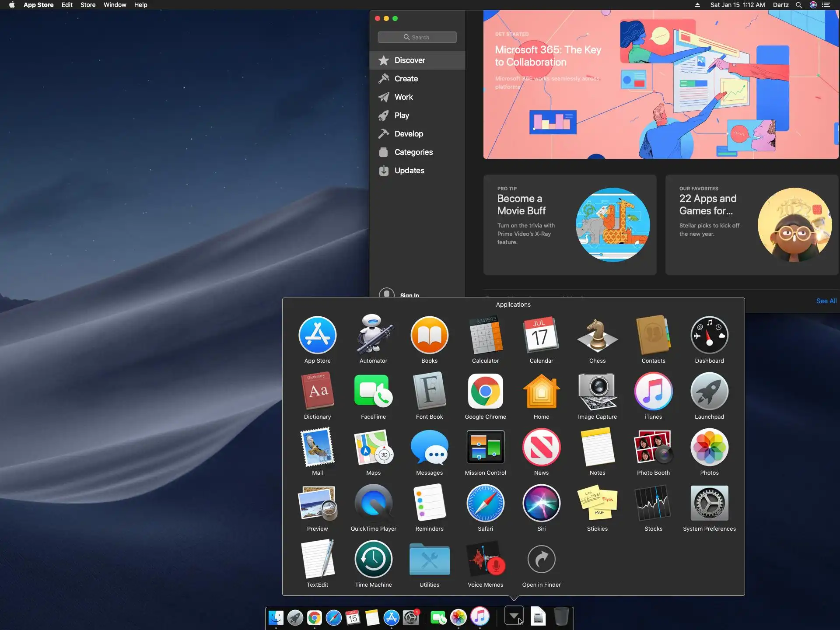The height and width of the screenshot is (630, 840).
Task: Click the Sign In button
Action: click(x=409, y=295)
